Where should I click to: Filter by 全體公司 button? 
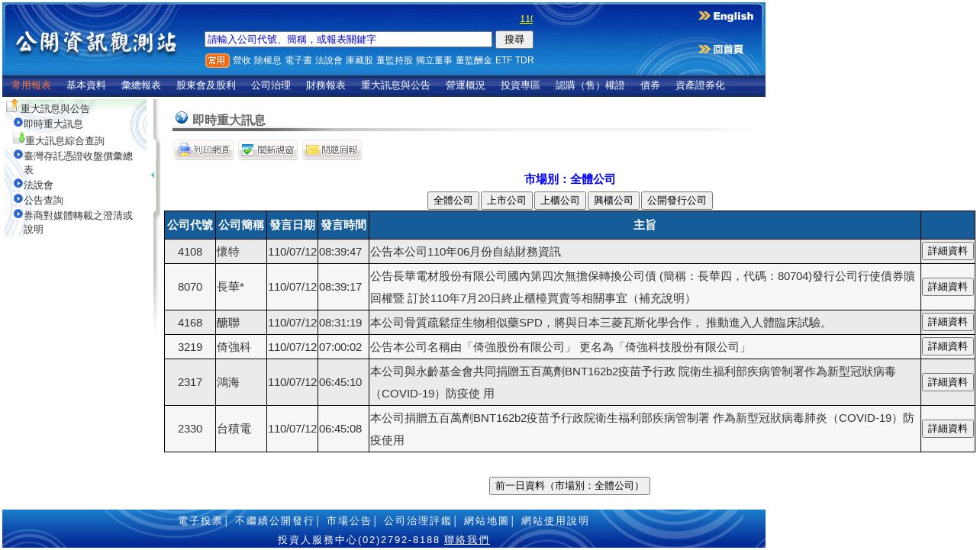click(453, 201)
